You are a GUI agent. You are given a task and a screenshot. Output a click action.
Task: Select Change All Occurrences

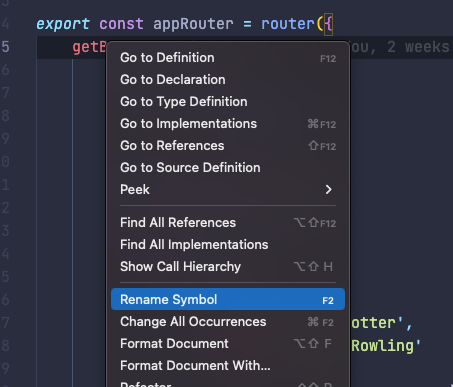(228, 322)
